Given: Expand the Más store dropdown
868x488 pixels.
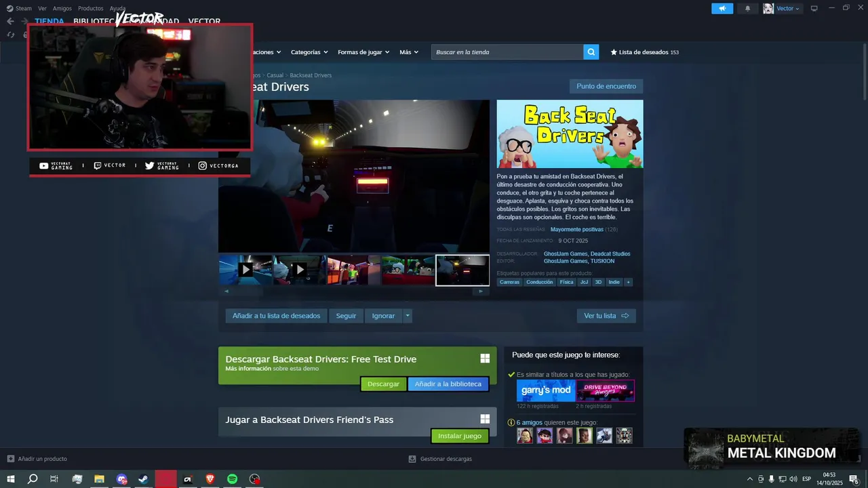Looking at the screenshot, I should click(x=409, y=52).
